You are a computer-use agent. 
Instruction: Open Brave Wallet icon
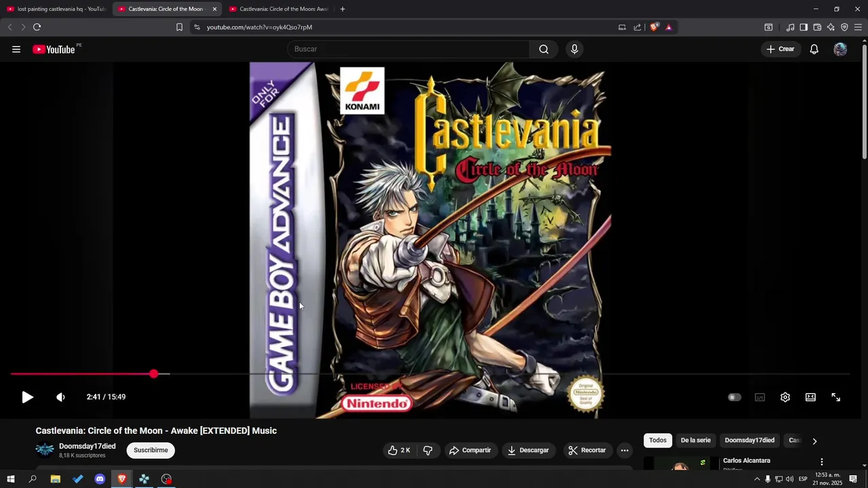(817, 27)
